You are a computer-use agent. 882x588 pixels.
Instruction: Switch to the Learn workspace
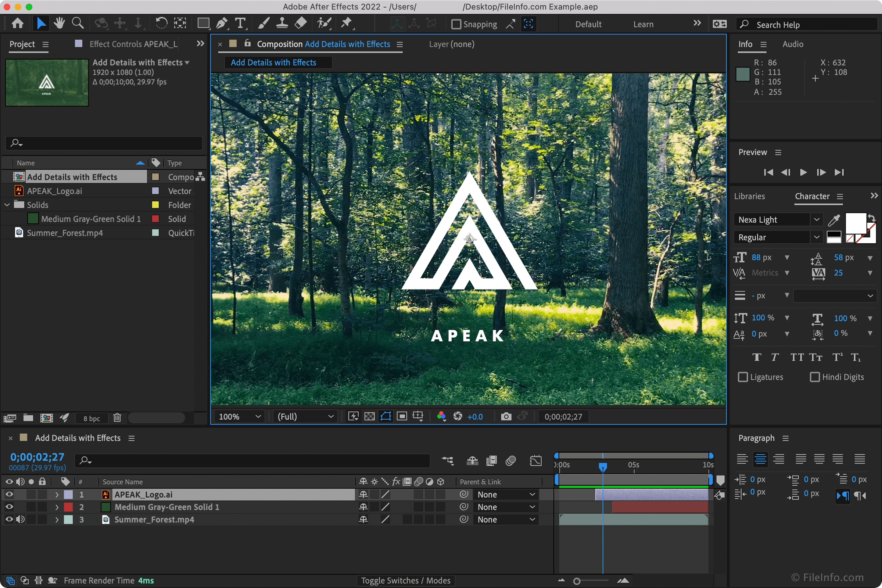643,24
